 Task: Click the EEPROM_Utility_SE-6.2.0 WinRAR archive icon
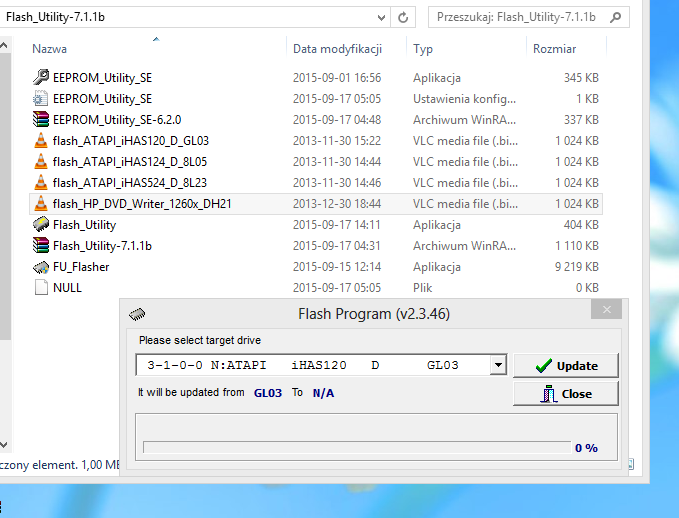41,120
